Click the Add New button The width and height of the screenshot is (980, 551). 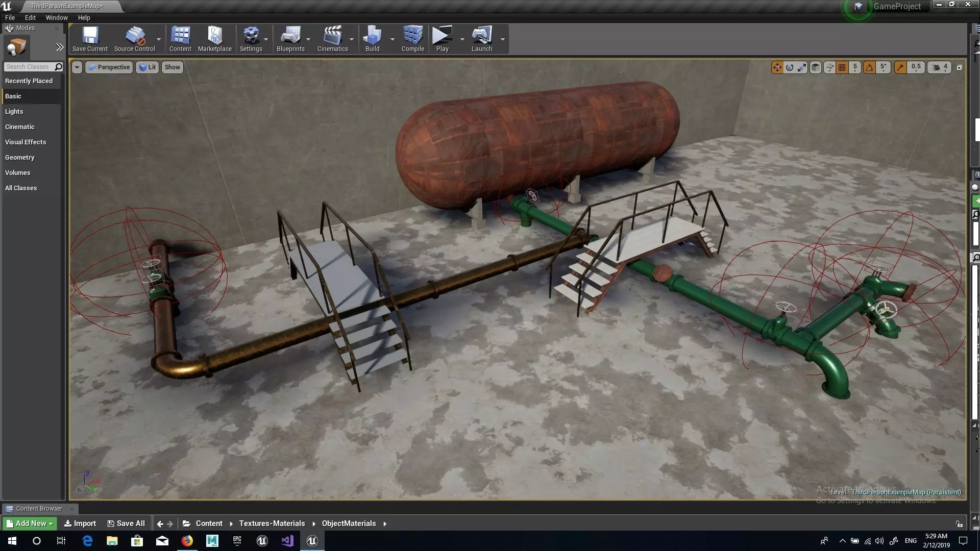(30, 523)
